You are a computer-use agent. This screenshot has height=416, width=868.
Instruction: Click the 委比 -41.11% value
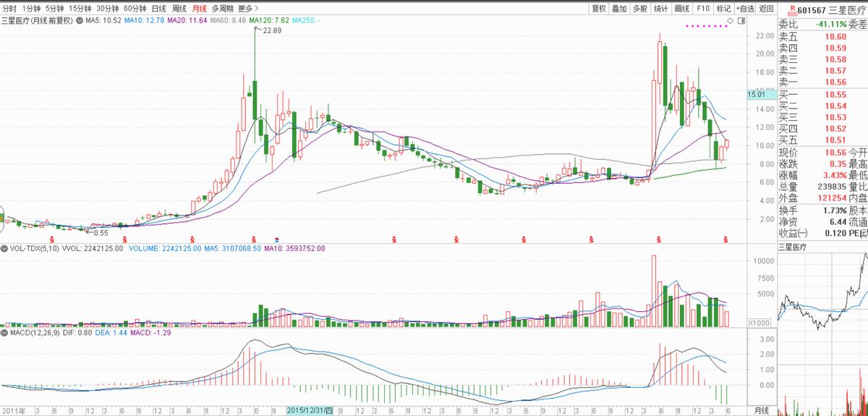point(830,24)
